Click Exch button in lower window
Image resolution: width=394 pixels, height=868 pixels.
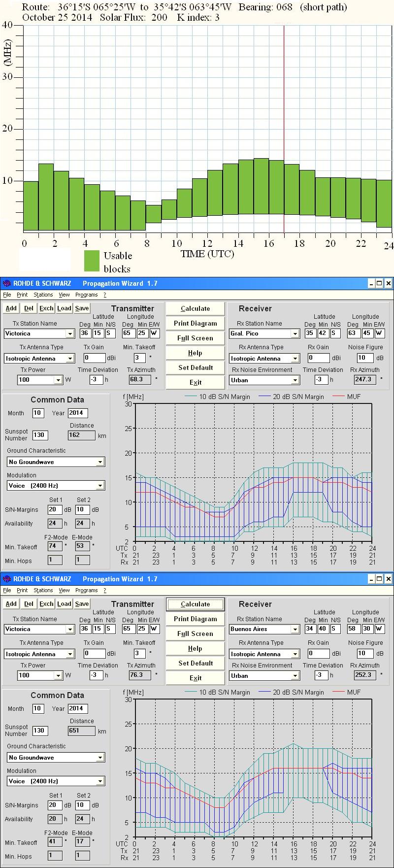(x=46, y=604)
